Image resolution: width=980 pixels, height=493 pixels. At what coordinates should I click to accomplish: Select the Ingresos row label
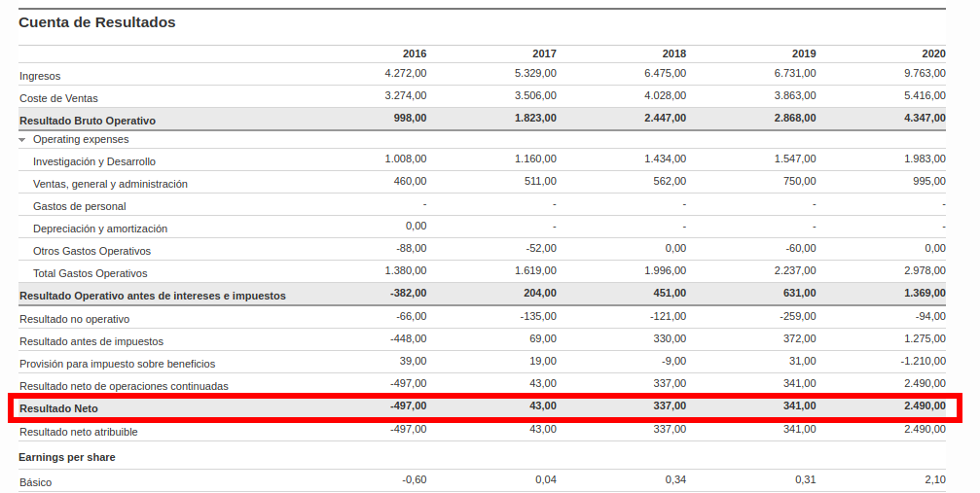coord(40,76)
